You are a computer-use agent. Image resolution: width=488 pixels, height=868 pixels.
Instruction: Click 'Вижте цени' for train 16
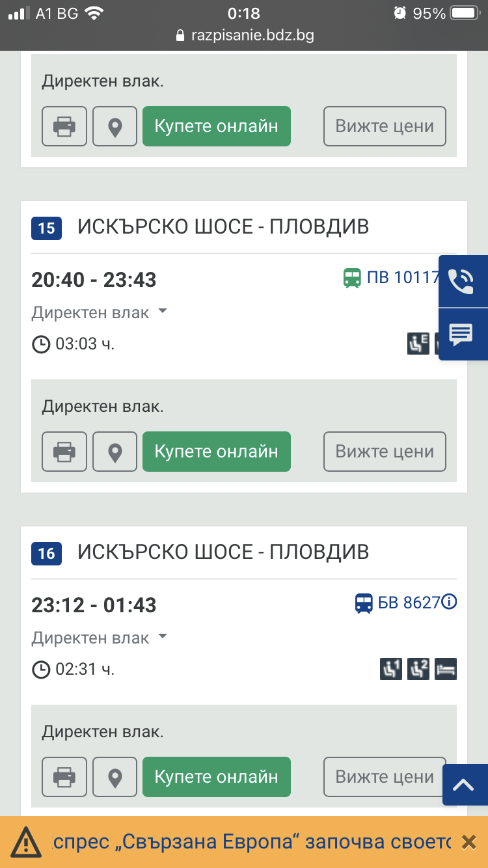coord(385,776)
